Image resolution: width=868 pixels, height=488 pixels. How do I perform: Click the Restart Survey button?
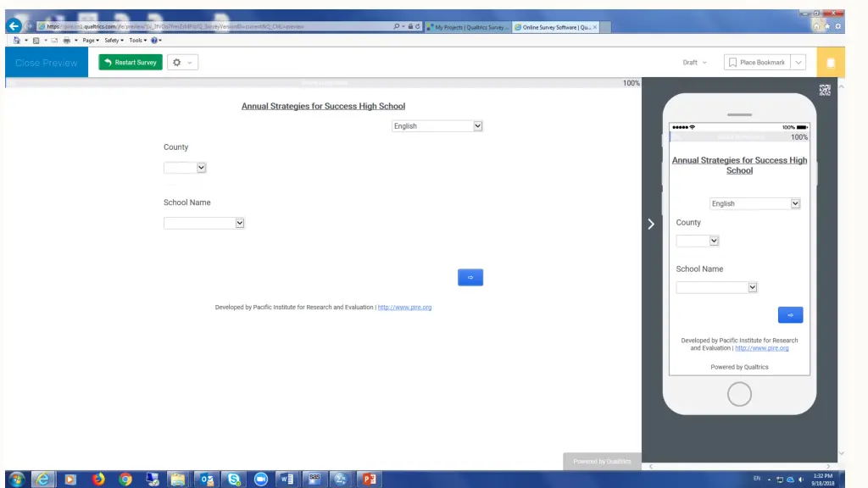(131, 63)
